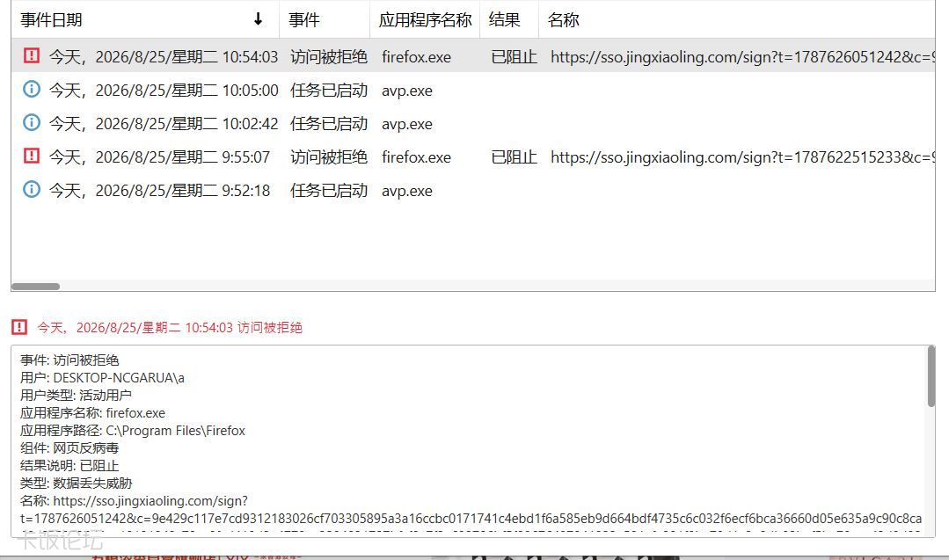Sort by the 应用程序名称 column header
Screen dimensions: 949x560
[425, 20]
